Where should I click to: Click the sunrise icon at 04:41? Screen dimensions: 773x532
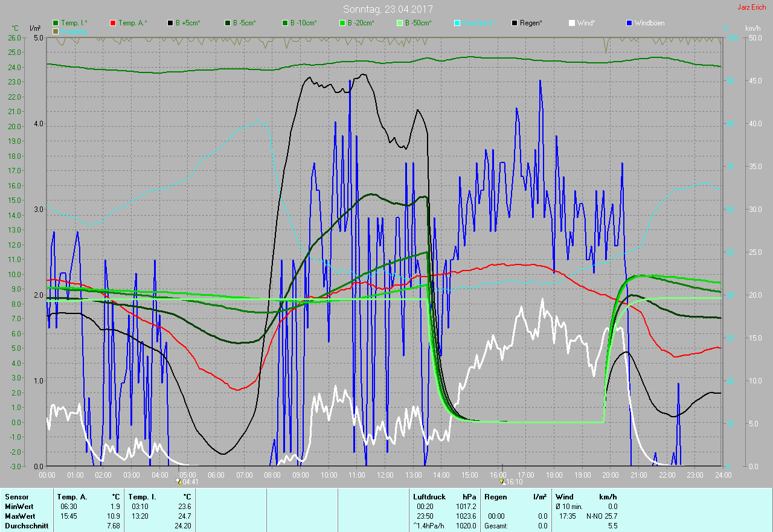(x=178, y=481)
